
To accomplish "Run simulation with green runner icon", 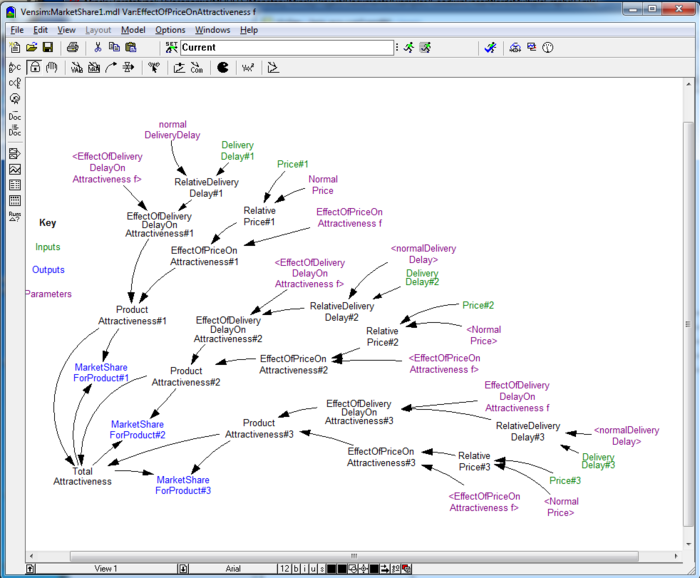I will click(409, 47).
